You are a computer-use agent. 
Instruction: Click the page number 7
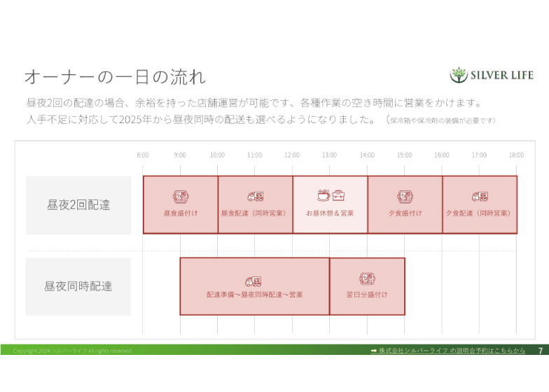pyautogui.click(x=540, y=350)
